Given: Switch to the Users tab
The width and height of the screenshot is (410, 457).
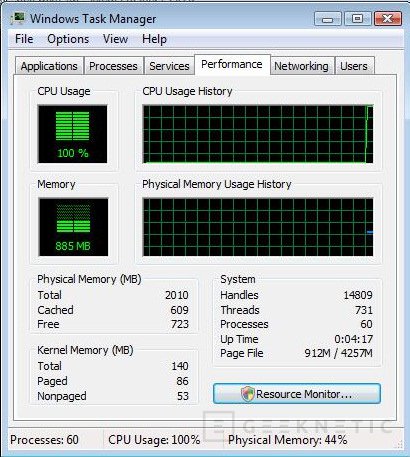Looking at the screenshot, I should point(354,66).
